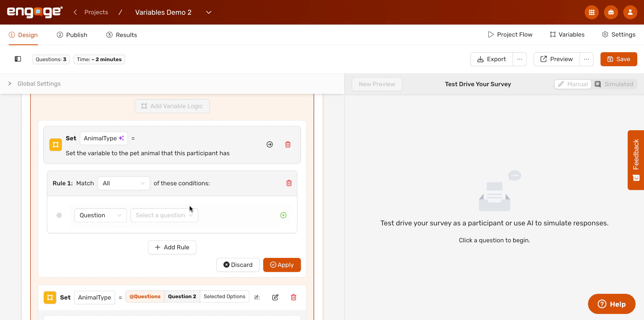The height and width of the screenshot is (320, 644).
Task: Go back using the arrow before Projects
Action: 75,12
